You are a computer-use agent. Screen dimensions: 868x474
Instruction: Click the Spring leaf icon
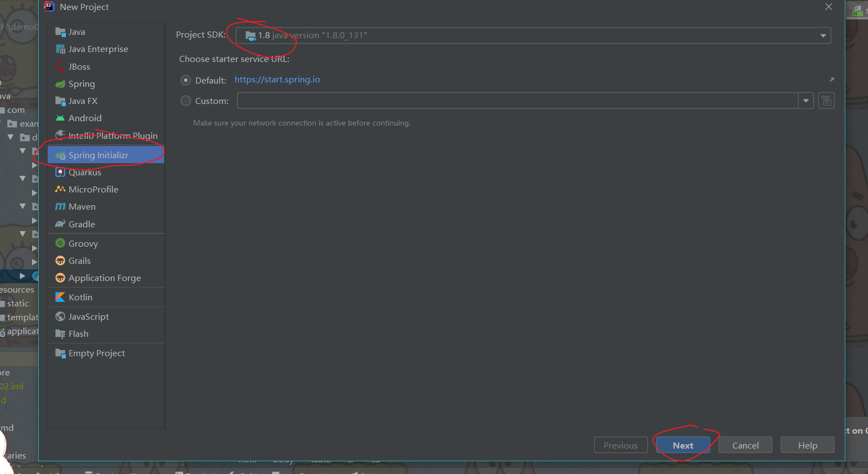click(x=60, y=84)
